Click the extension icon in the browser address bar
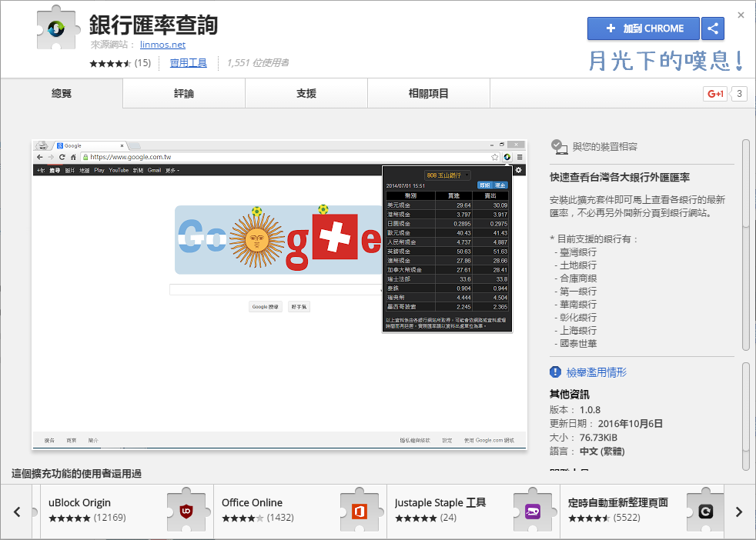The height and width of the screenshot is (540, 756). 507,157
